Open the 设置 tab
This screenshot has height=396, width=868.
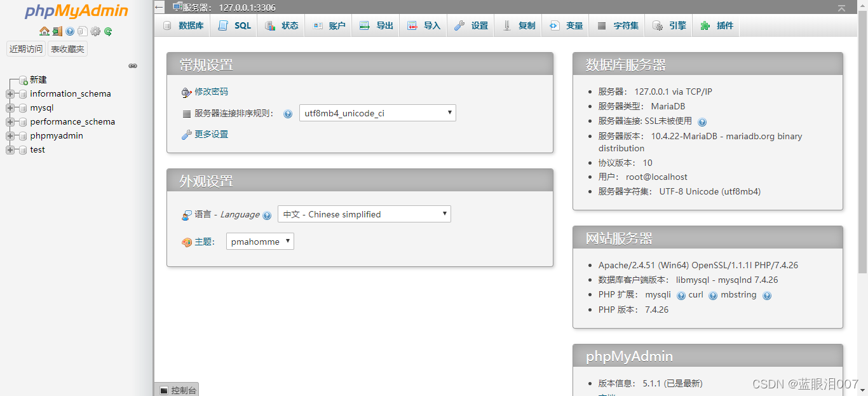point(471,25)
